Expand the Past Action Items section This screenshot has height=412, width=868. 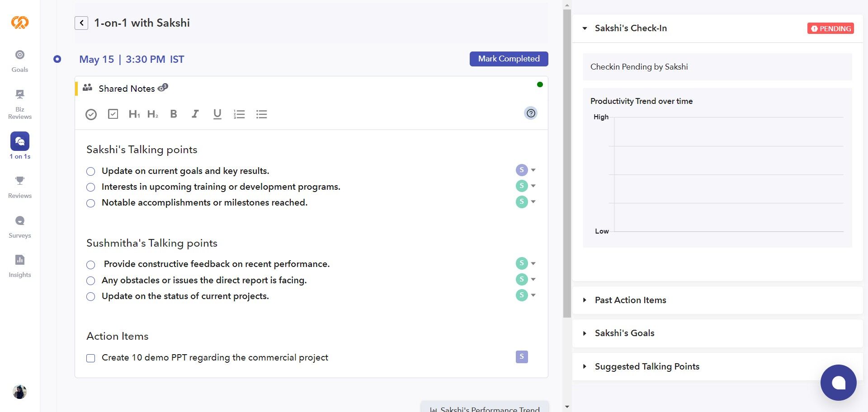click(630, 300)
